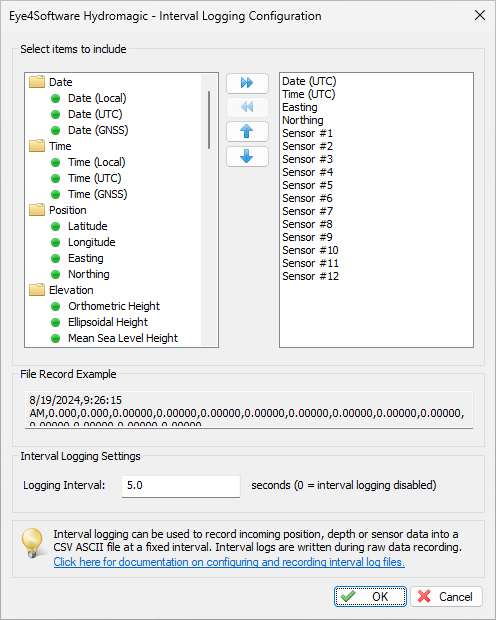496x620 pixels.
Task: Select Sensor #9 in the included list
Action: point(308,237)
